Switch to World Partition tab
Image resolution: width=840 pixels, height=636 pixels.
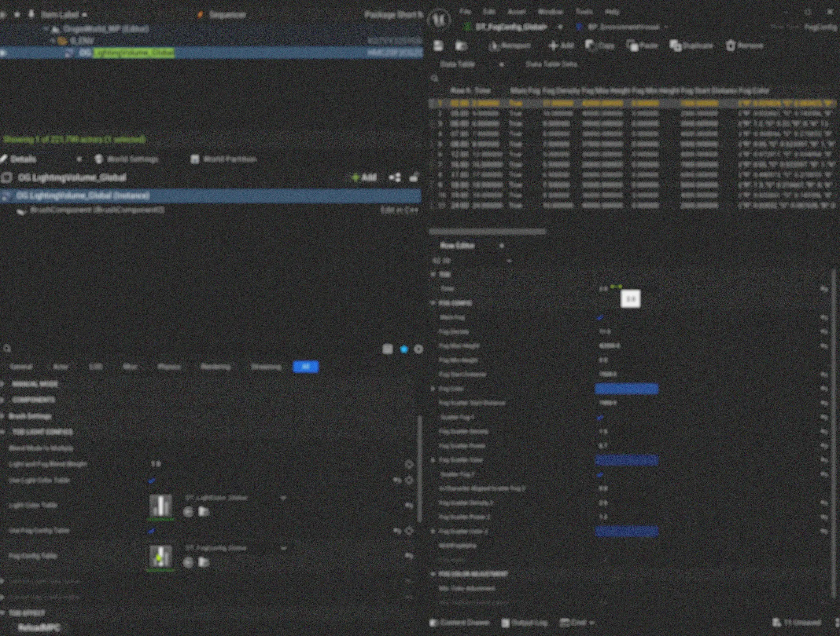point(224,159)
